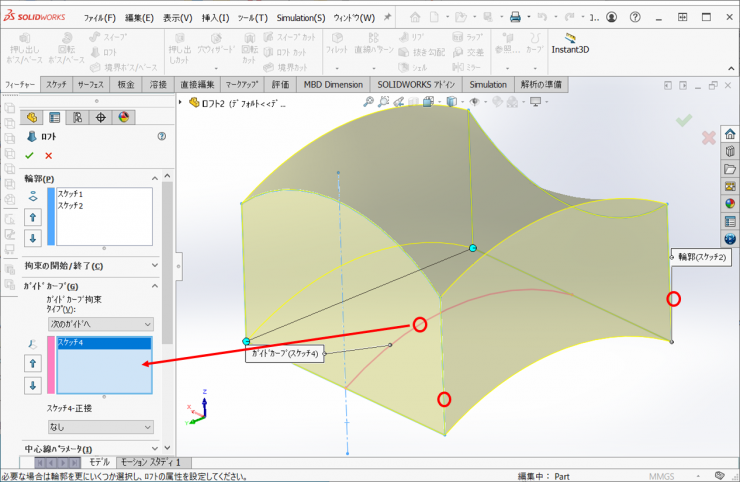
Task: Confirm the loft with the green checkmark
Action: click(x=29, y=155)
